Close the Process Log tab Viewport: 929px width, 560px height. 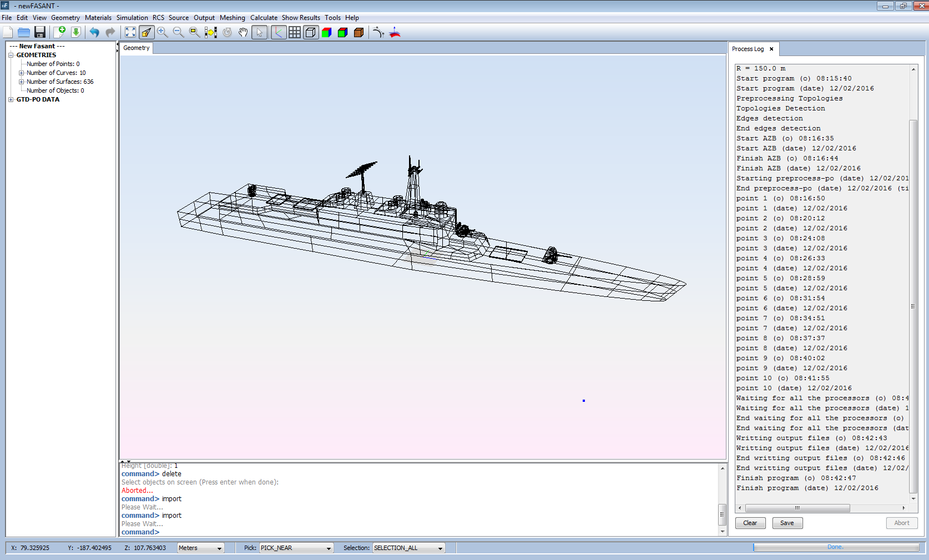pyautogui.click(x=771, y=49)
